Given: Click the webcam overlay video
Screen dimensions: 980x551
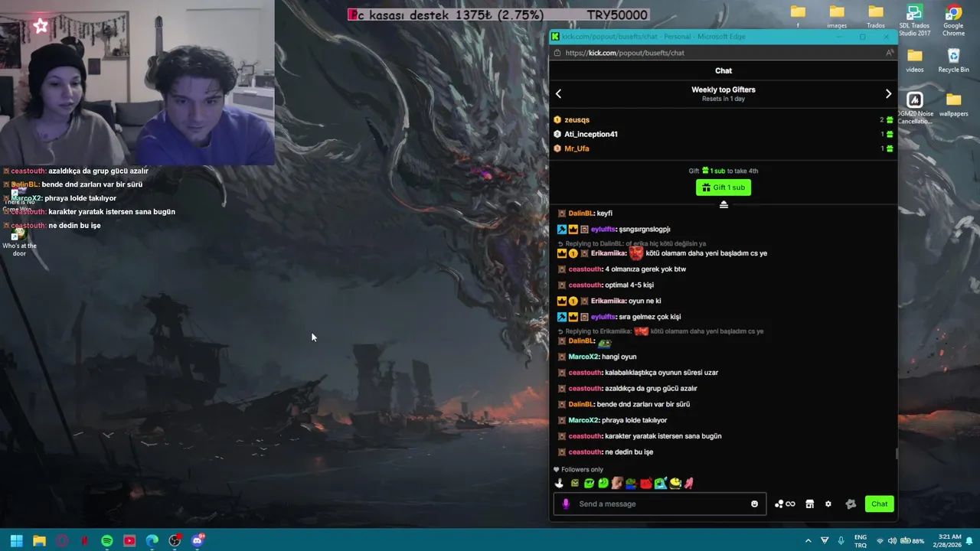Looking at the screenshot, I should (137, 82).
